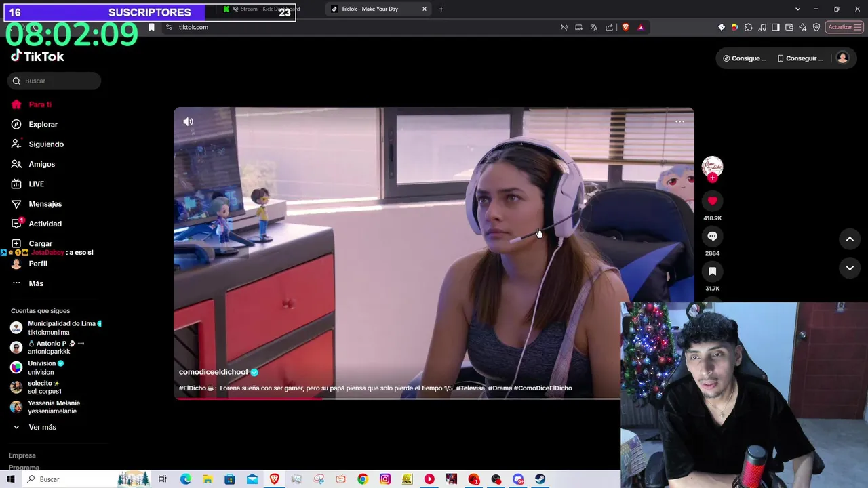Click the Consigue monedas button
This screenshot has height=488, width=868.
point(745,58)
